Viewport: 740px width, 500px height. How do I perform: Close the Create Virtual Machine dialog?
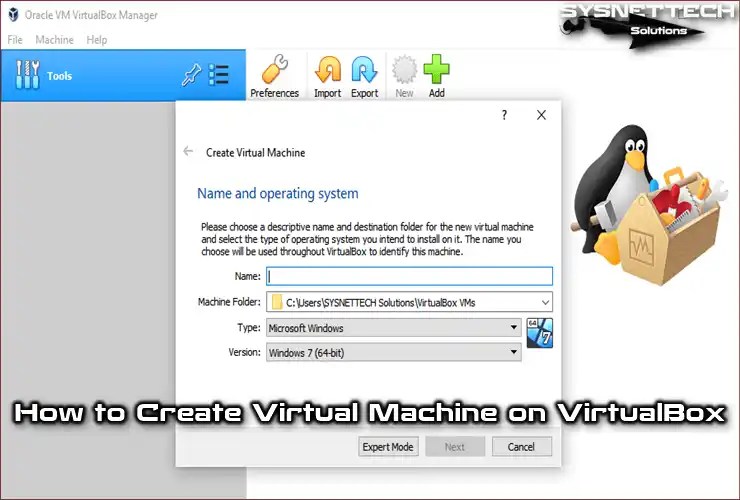click(541, 115)
